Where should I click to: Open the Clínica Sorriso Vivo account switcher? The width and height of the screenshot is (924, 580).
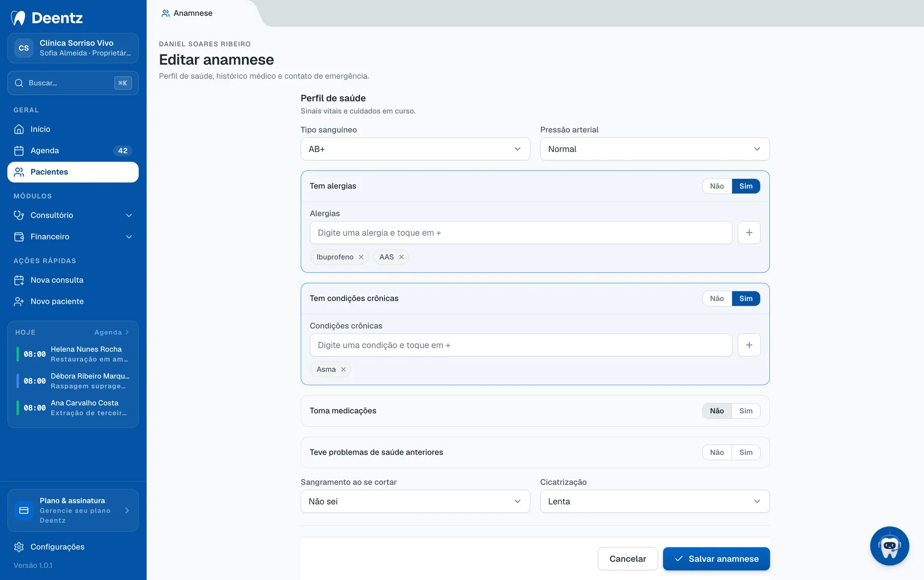[x=73, y=48]
